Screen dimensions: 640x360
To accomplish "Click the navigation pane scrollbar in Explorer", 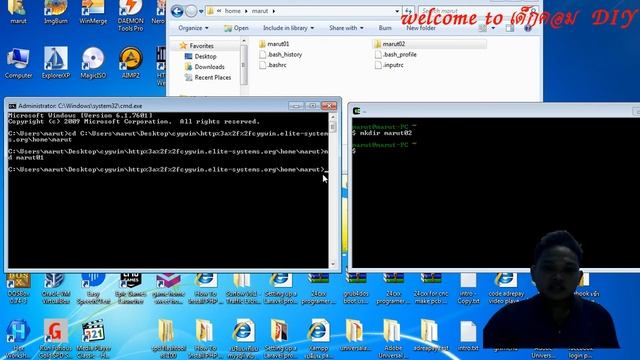I will (x=244, y=64).
